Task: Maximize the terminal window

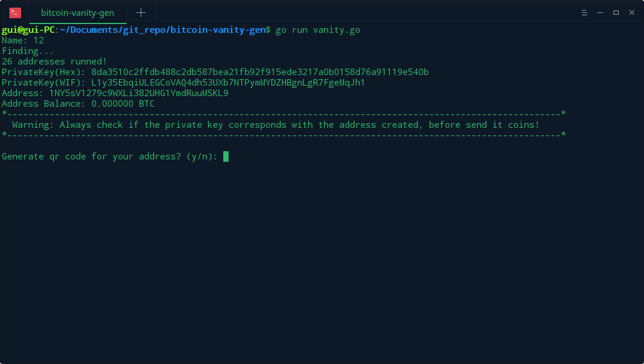Action: pyautogui.click(x=616, y=13)
